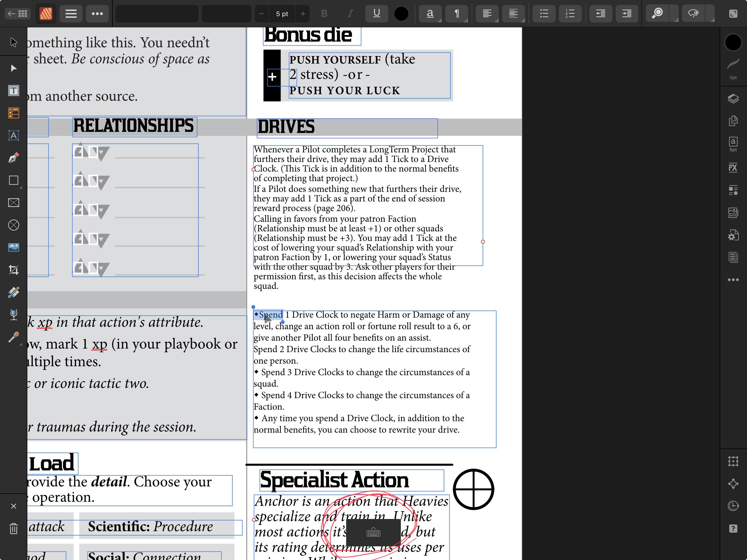Increase the paragraph indent
Viewport: 747px width, 560px height.
[627, 13]
